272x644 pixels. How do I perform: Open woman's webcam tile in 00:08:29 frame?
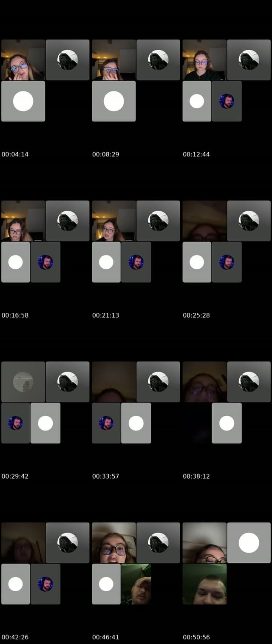pyautogui.click(x=114, y=60)
